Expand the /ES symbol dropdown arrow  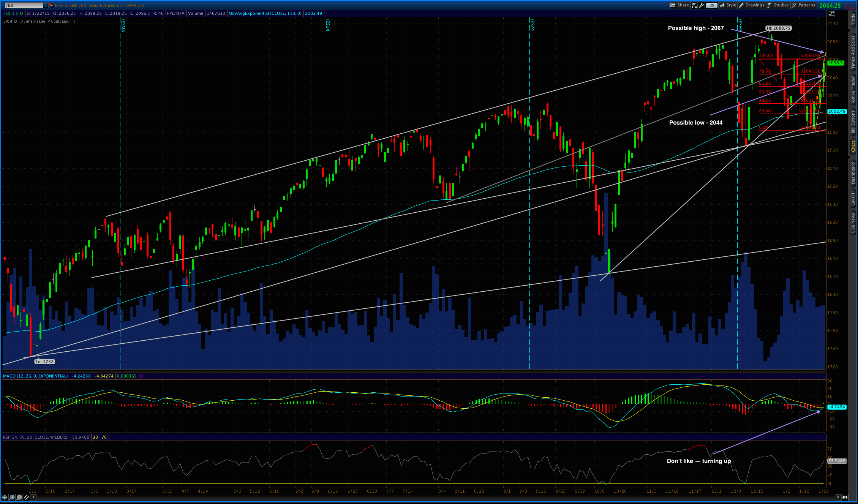point(46,5)
